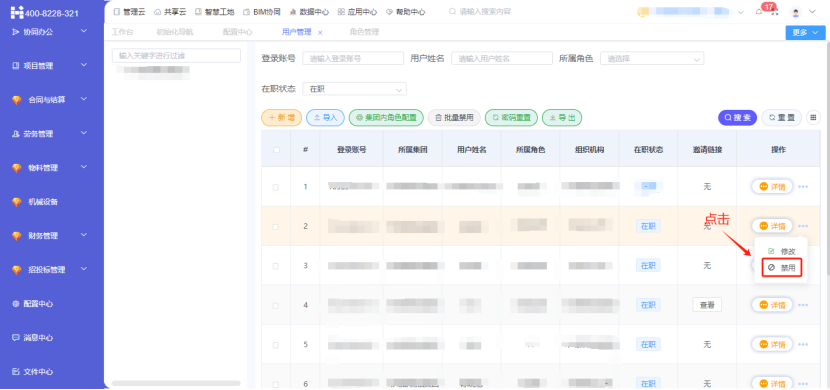Switch to the 配置中心 tab
Viewport: 830px width, 390px height.
238,32
